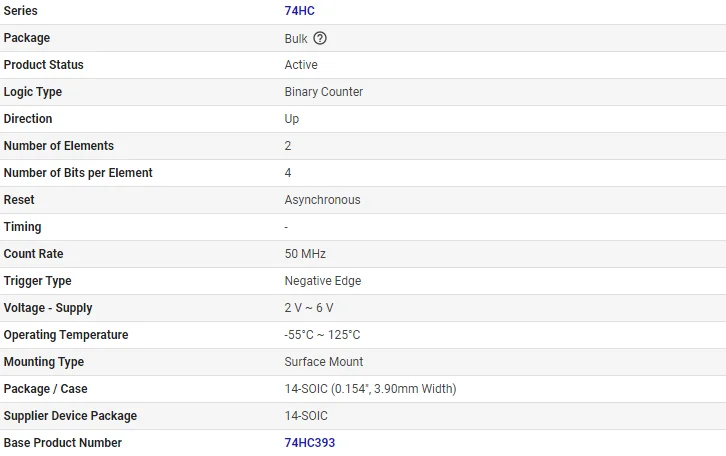Open the 74HC series link
Screen dimensions: 726x456
tap(300, 11)
